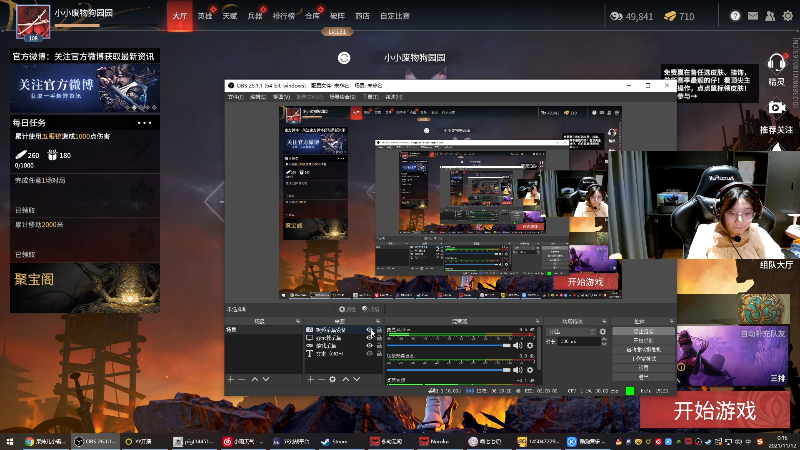
Task: Open transition properties gear icon
Action: 603,332
